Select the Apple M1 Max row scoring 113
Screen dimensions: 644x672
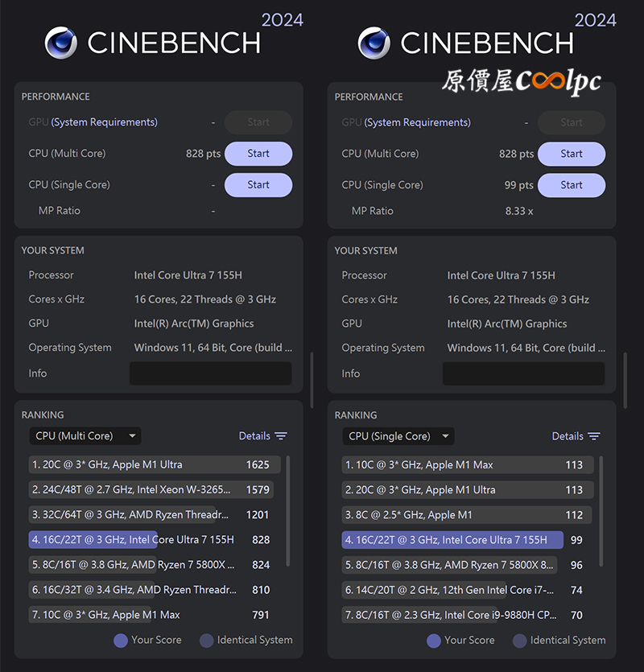[x=468, y=465]
